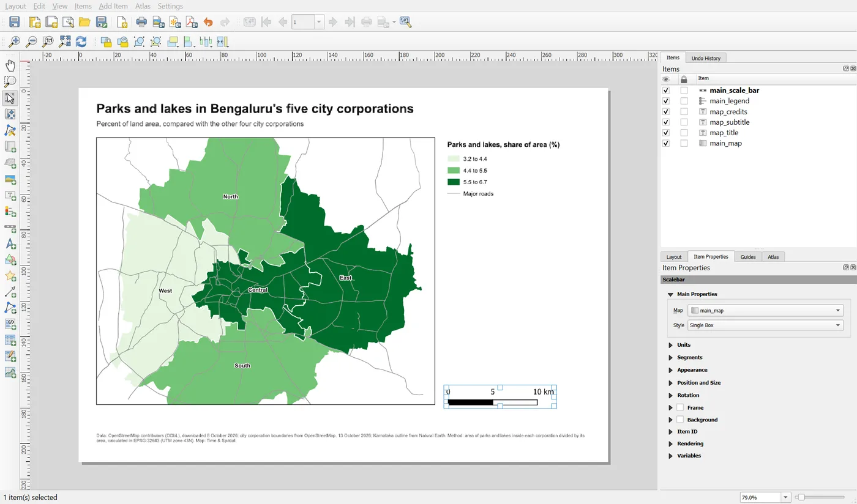This screenshot has width=857, height=504.
Task: Click the scale bar on the map canvas
Action: click(500, 396)
